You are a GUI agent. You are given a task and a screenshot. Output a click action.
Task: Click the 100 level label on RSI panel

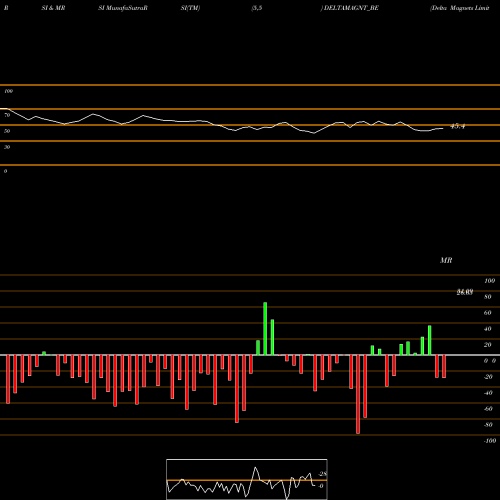pyautogui.click(x=8, y=91)
